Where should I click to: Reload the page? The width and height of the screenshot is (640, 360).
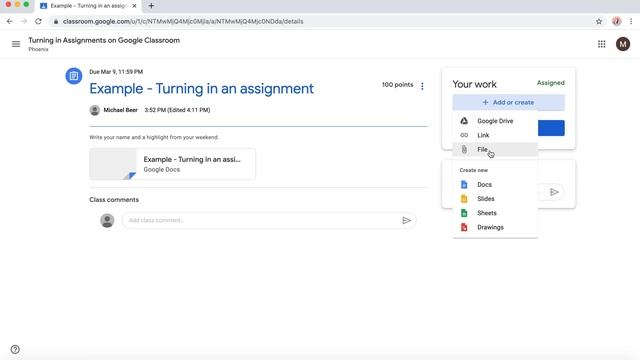pos(38,21)
